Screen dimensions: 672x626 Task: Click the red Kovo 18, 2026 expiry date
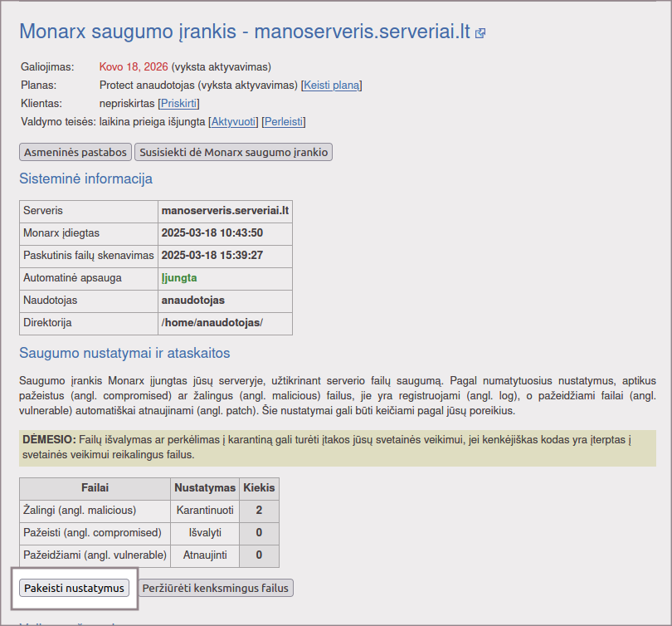(134, 66)
